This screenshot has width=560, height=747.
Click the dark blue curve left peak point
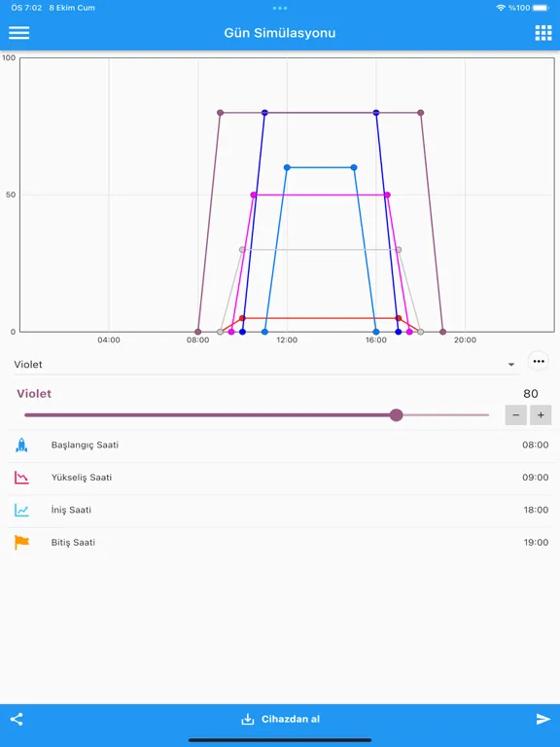(264, 113)
